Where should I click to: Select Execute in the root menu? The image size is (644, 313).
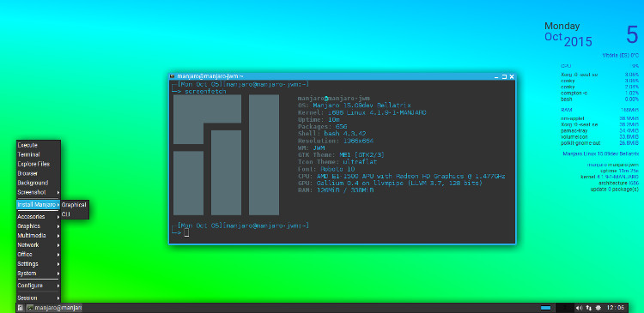coord(38,145)
